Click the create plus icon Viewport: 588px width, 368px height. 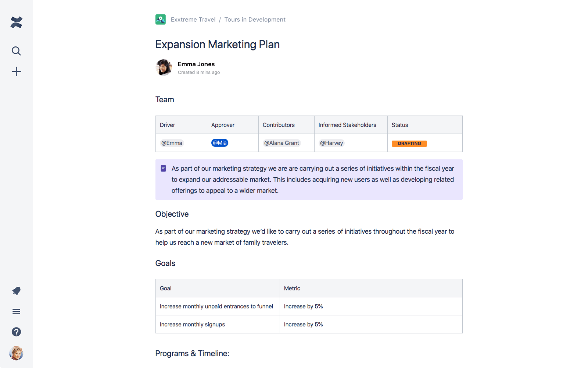(x=16, y=71)
